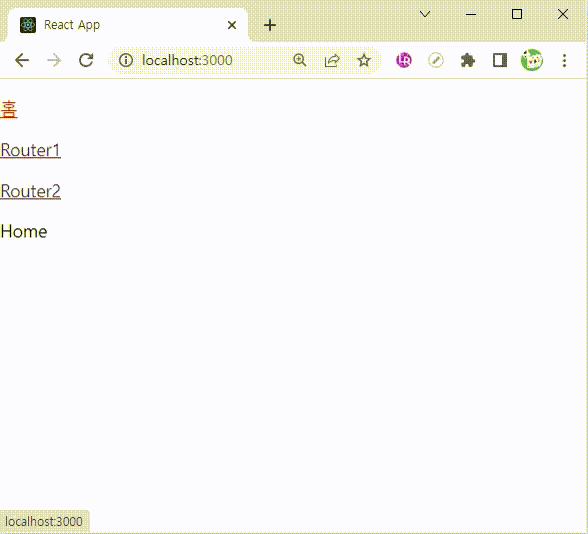The image size is (588, 534).
Task: Close the browser window
Action: pos(562,14)
